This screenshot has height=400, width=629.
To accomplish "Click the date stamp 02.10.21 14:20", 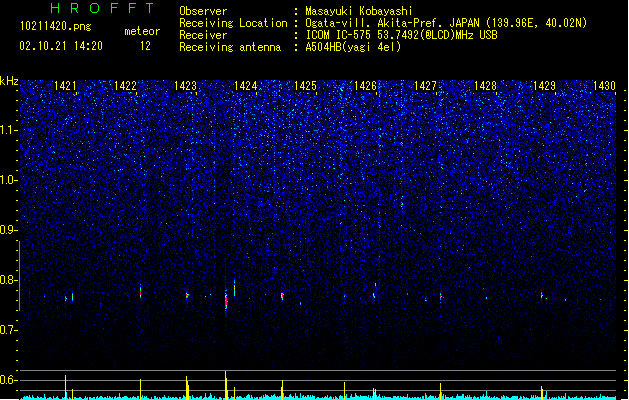I will click(61, 46).
